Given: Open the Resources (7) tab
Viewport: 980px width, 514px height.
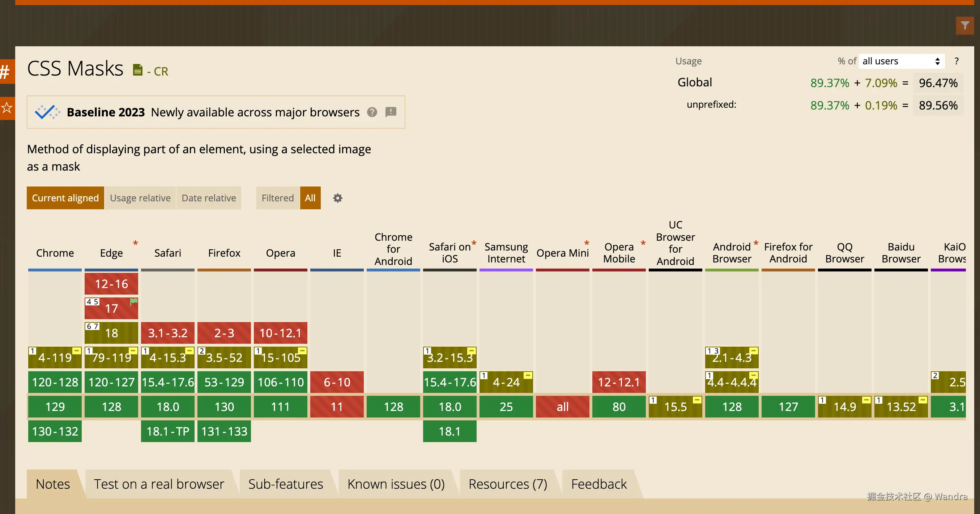Looking at the screenshot, I should tap(507, 484).
